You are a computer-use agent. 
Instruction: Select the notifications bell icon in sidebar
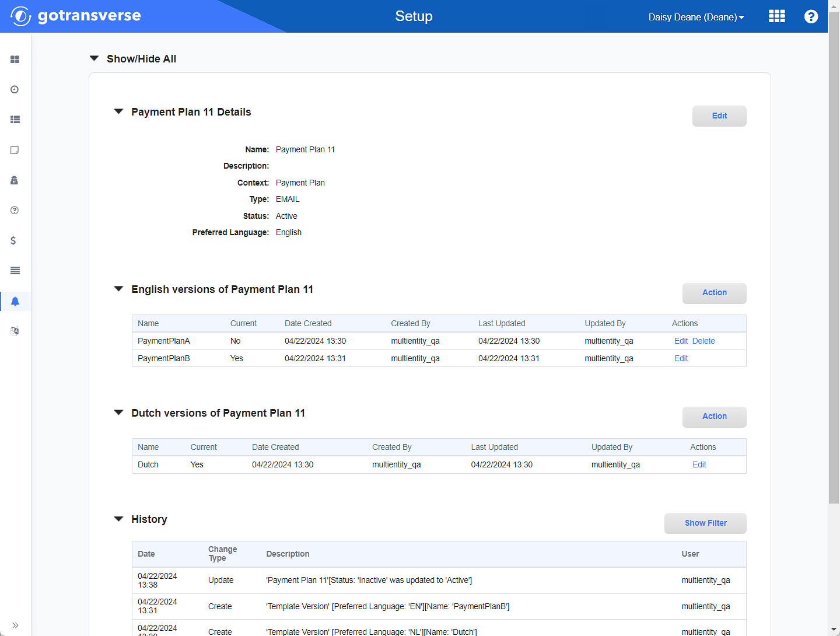coord(15,301)
